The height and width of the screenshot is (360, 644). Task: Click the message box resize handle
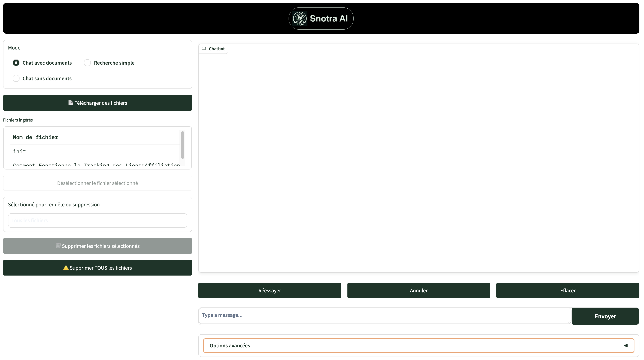(569, 322)
